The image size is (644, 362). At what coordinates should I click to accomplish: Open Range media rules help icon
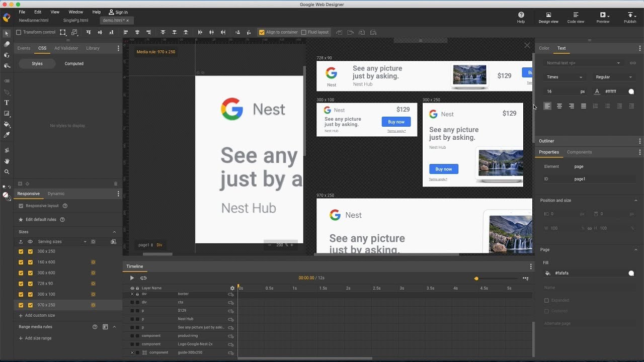(95, 327)
